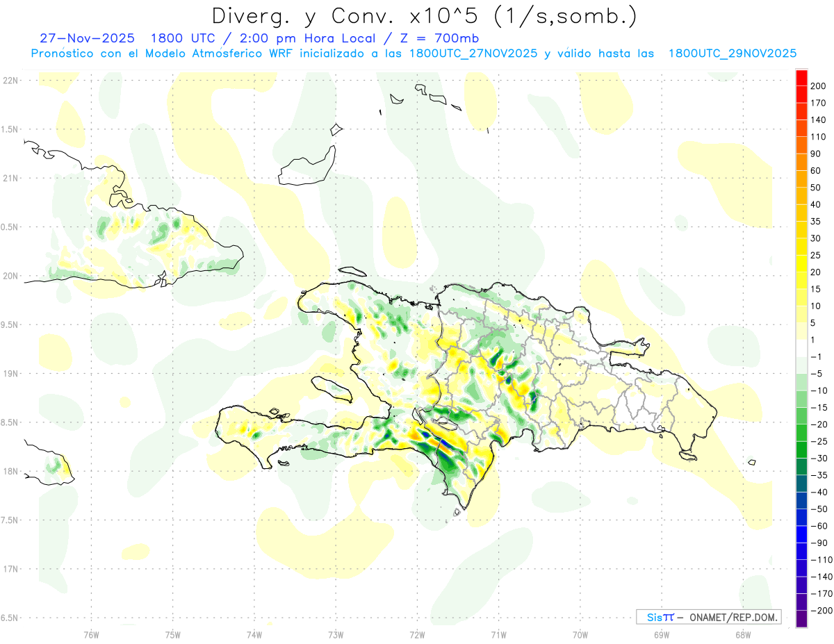834x644 pixels.
Task: Pick the pale green swatch between -5 and -10
Action: tap(801, 382)
